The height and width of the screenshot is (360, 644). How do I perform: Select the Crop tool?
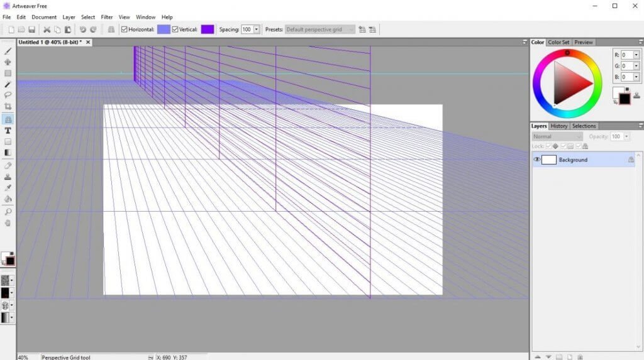coord(8,106)
